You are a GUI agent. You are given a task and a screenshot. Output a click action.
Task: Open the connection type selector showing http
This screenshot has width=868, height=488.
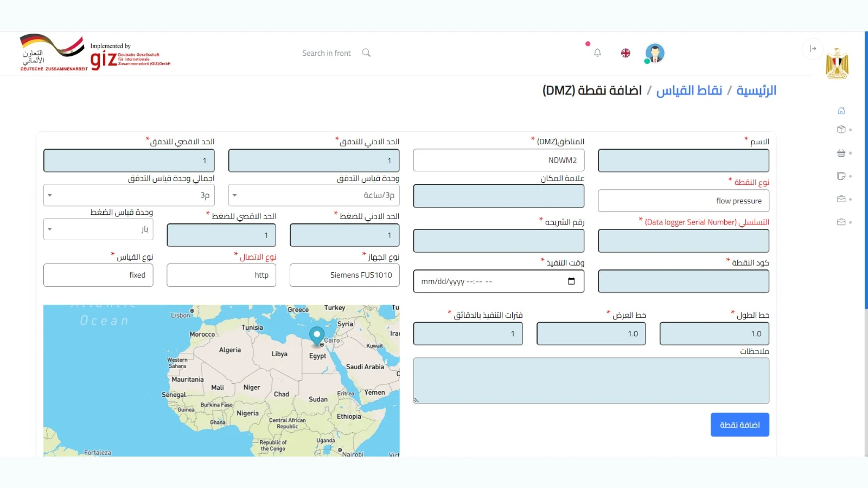point(221,275)
